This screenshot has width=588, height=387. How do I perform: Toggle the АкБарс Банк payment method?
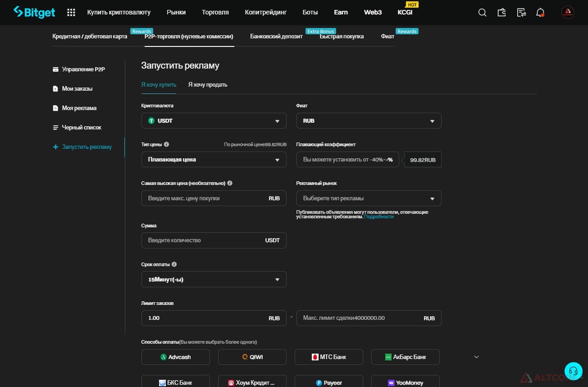[406, 357]
